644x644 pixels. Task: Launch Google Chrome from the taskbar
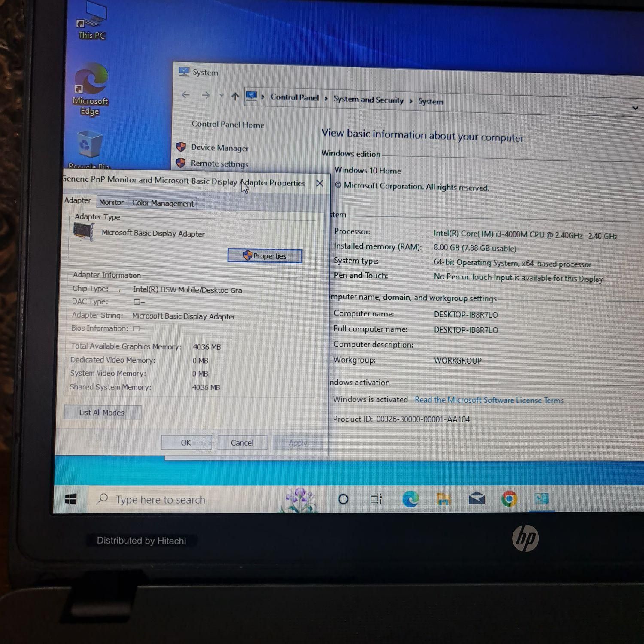(509, 499)
